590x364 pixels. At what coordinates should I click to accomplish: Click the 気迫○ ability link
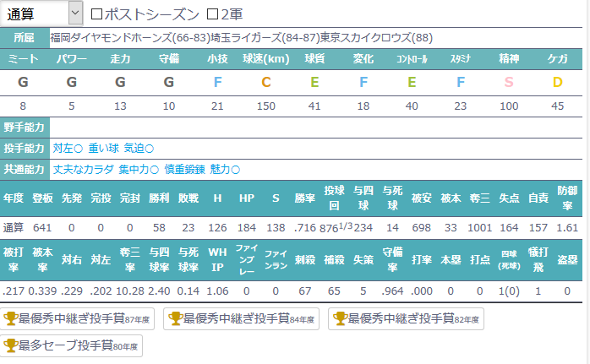click(x=139, y=148)
